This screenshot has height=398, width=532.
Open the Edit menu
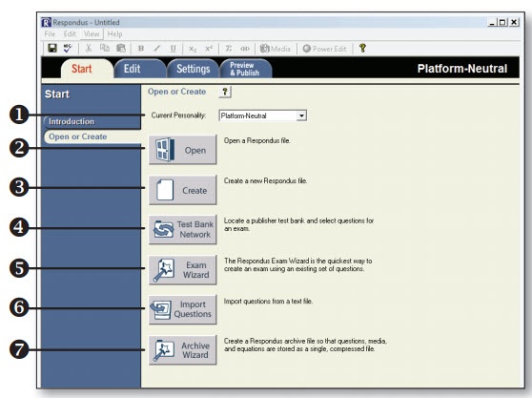tap(70, 34)
